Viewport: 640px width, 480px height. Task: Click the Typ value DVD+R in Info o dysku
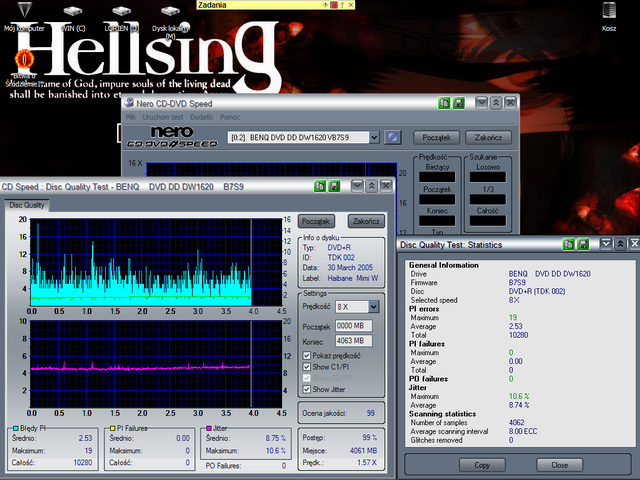pos(339,247)
